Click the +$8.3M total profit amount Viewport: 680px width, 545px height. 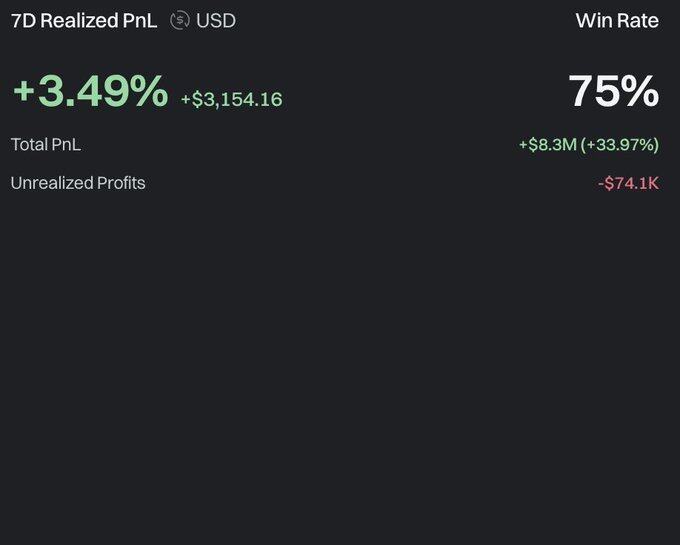point(548,144)
